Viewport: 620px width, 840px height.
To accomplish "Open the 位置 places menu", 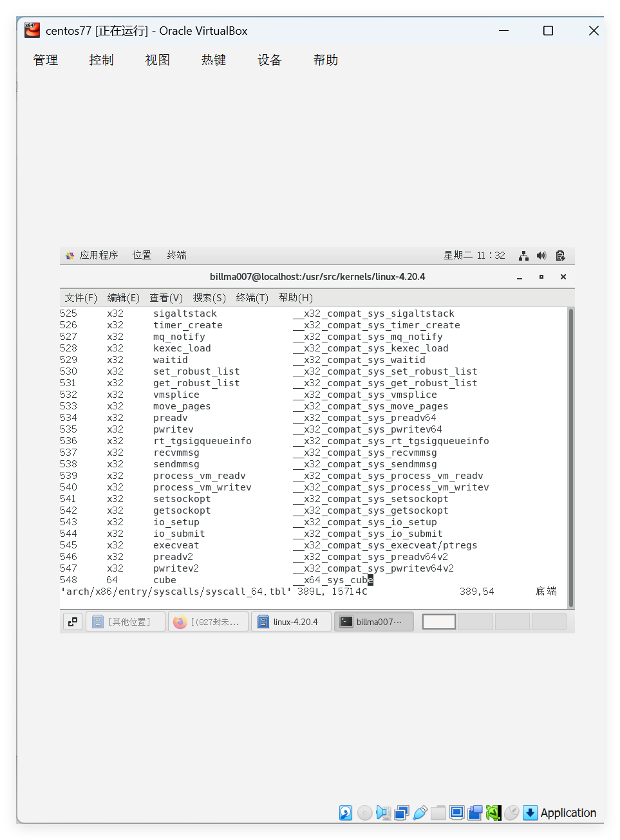I will coord(142,256).
